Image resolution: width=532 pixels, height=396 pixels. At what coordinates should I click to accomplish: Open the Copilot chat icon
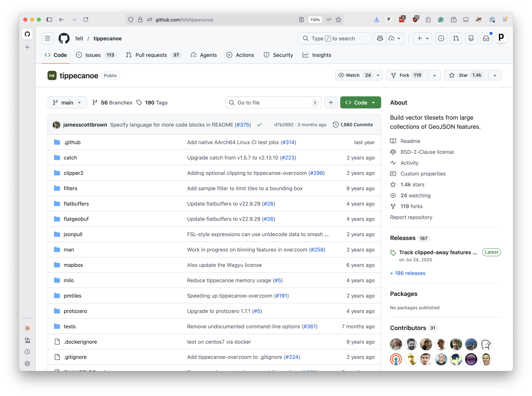click(x=380, y=38)
